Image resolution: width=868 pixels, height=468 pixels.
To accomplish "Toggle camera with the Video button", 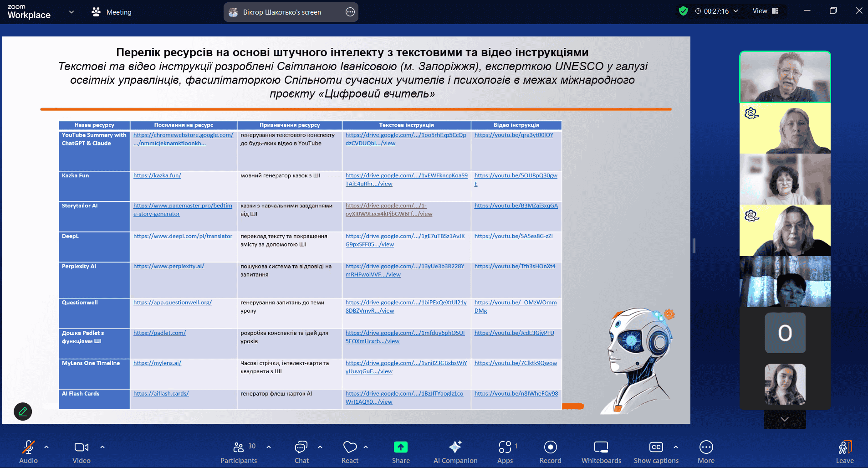I will (82, 452).
